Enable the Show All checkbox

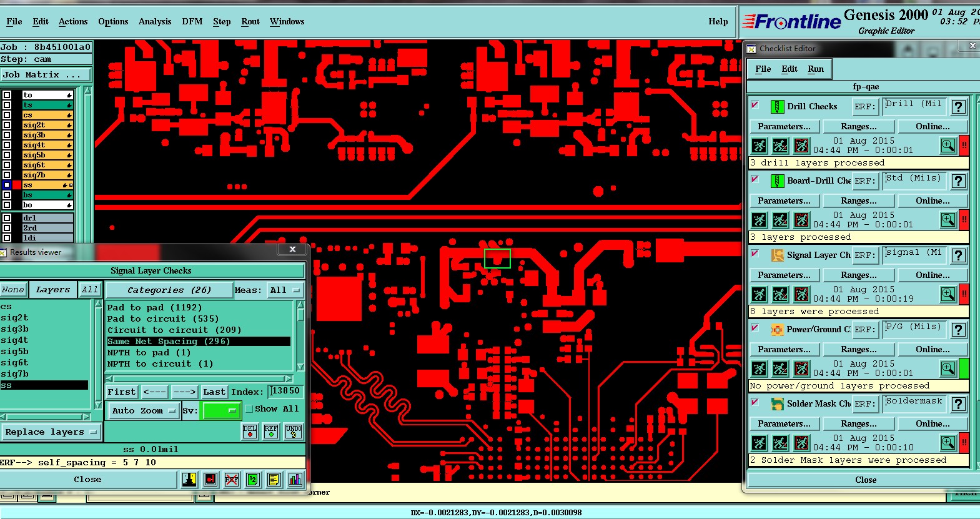pos(249,409)
